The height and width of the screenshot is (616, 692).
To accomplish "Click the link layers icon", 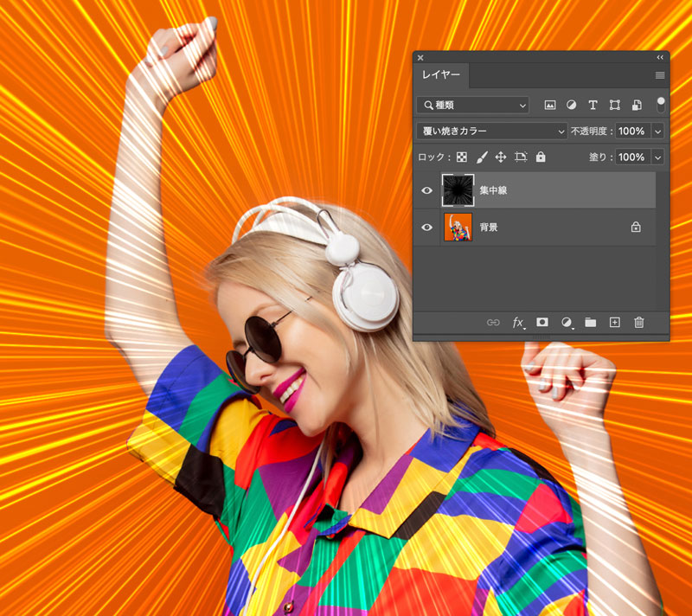I will 493,322.
